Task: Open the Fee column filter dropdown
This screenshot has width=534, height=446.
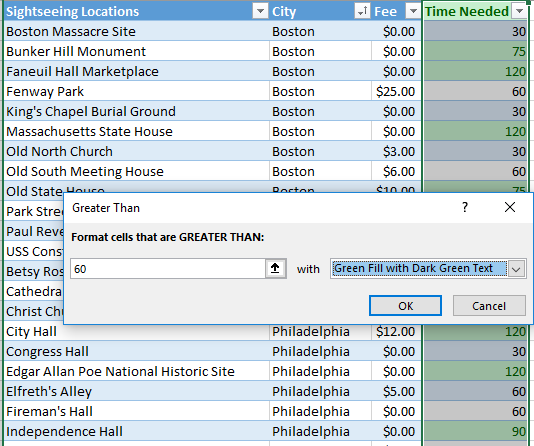Action: coord(413,11)
